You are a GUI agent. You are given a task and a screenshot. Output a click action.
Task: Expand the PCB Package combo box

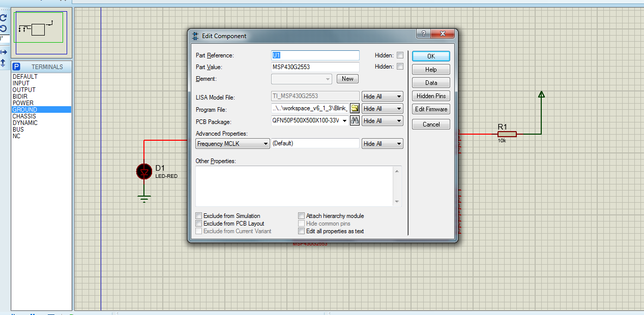(x=344, y=120)
